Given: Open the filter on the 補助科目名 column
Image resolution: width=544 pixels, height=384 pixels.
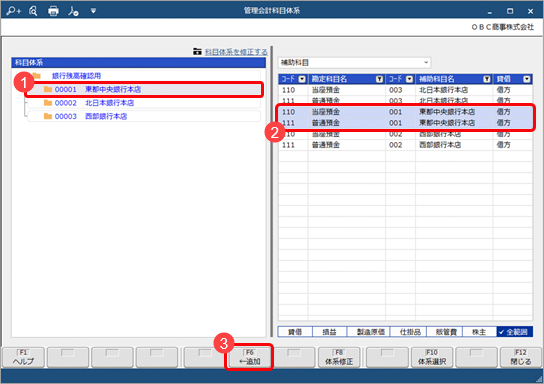Looking at the screenshot, I should click(487, 79).
